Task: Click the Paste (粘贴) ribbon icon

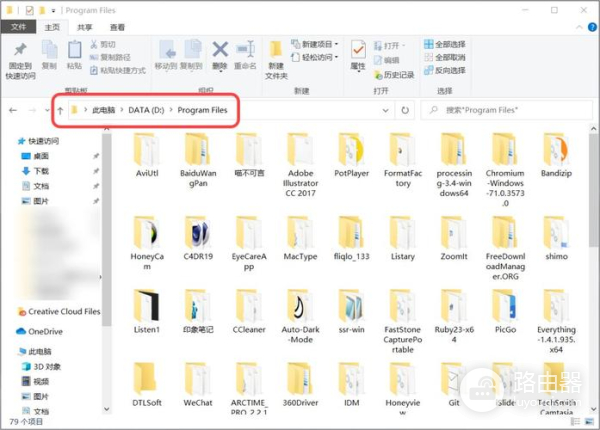Action: pos(74,55)
